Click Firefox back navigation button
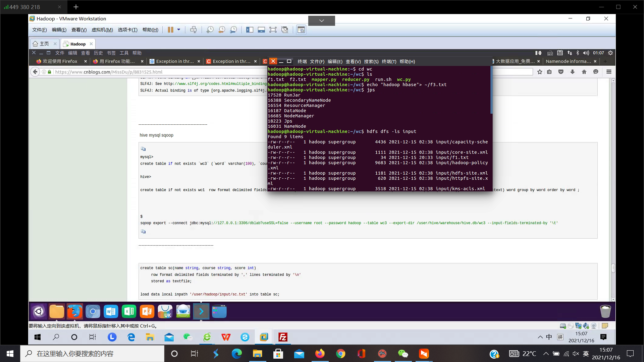The image size is (644, 362). pyautogui.click(x=35, y=72)
